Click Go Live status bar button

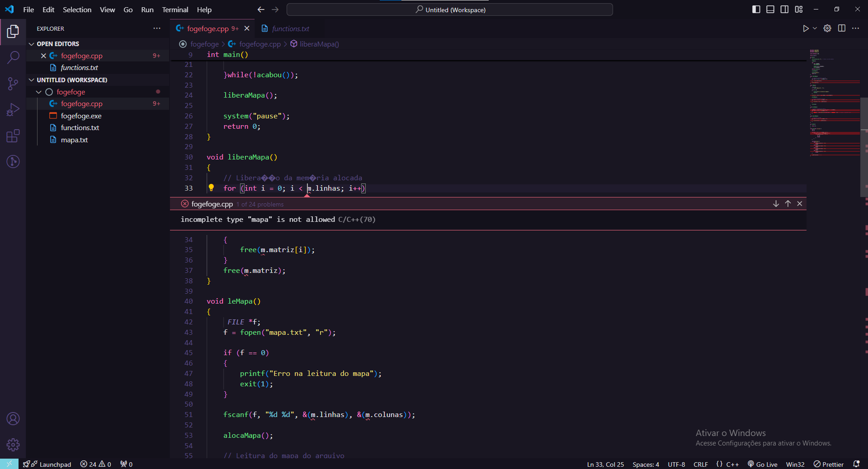tap(763, 464)
